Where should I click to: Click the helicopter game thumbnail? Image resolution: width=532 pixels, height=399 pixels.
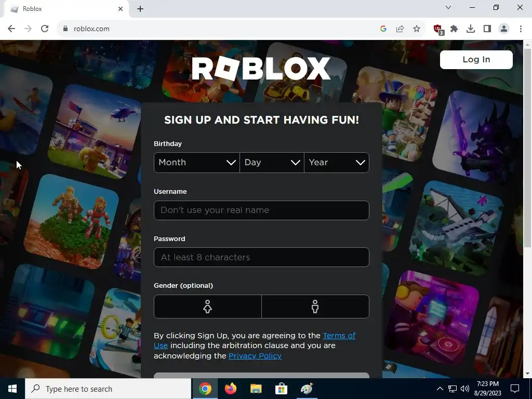click(x=95, y=131)
